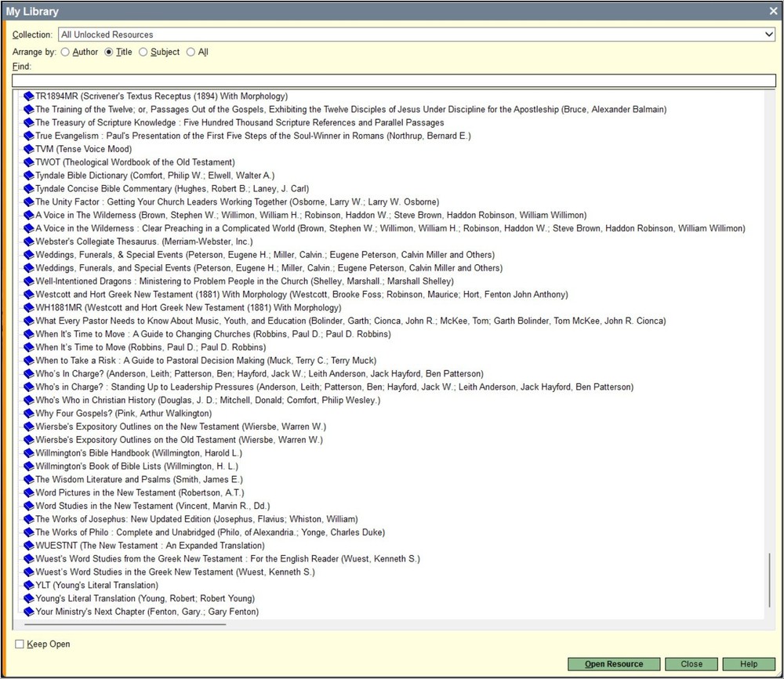Click book icon next to Training of the Twelve
The width and height of the screenshot is (784, 679).
[x=29, y=110]
